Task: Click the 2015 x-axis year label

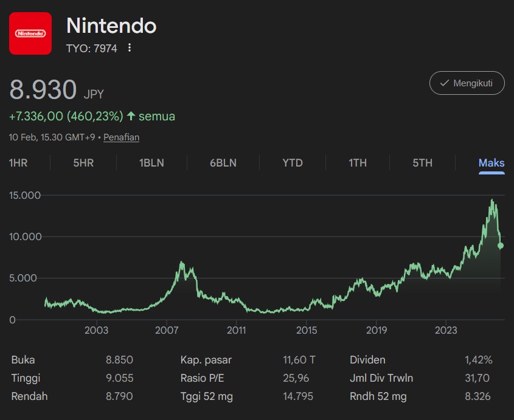Action: [x=307, y=331]
